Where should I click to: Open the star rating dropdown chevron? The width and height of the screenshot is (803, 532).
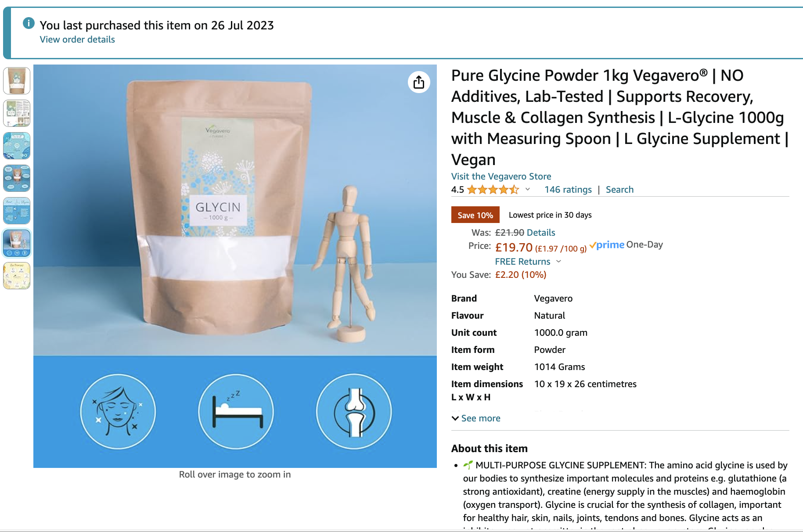tap(528, 189)
